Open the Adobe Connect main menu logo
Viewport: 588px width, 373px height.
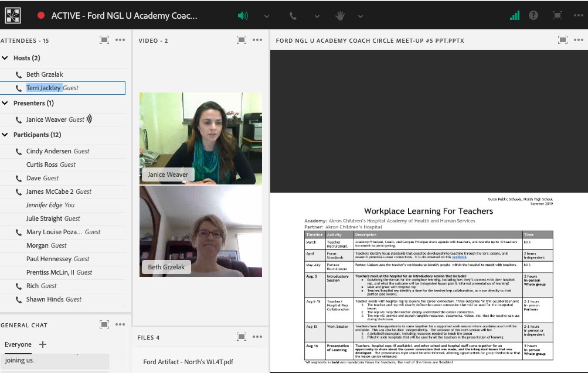point(13,15)
